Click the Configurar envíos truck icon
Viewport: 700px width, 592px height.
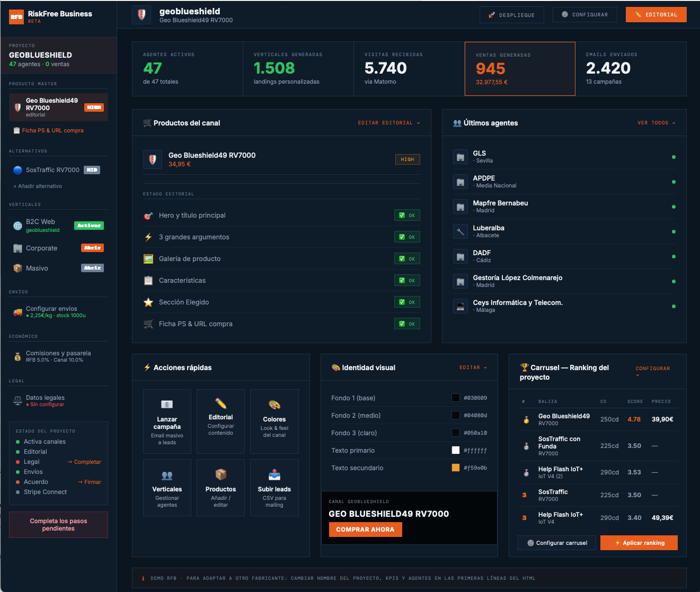[17, 312]
